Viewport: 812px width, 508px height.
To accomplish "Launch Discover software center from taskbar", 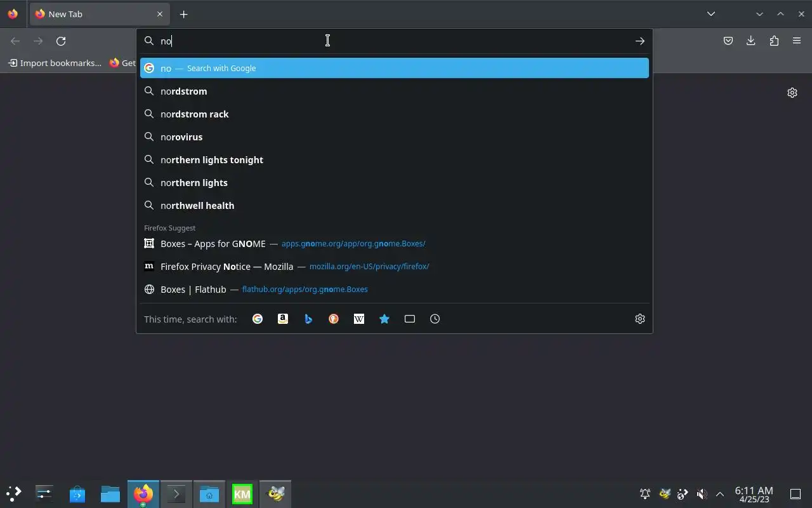I will coord(77,493).
